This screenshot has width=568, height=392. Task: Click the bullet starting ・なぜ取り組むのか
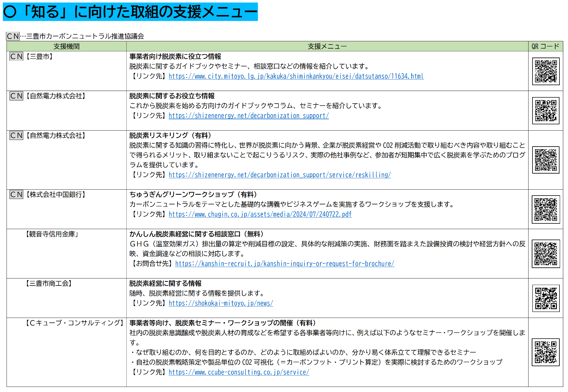pos(303,352)
